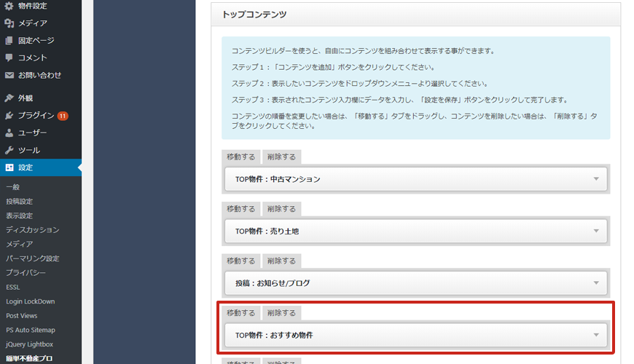Open PS Auto Sitemap settings
Screen dimensions: 634x364
(30, 330)
